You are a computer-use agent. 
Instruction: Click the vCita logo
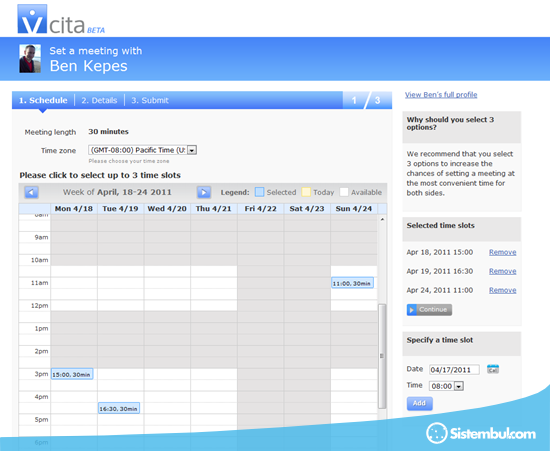(x=61, y=19)
